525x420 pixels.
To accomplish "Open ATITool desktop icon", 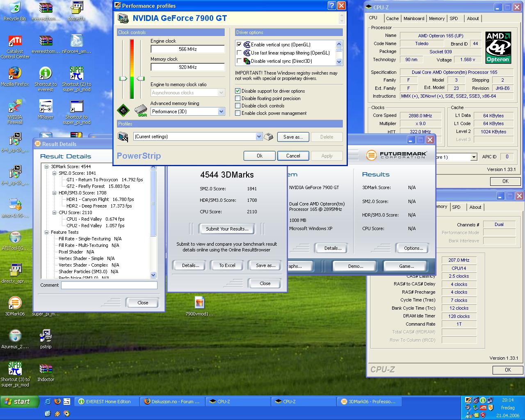I will tap(15, 240).
